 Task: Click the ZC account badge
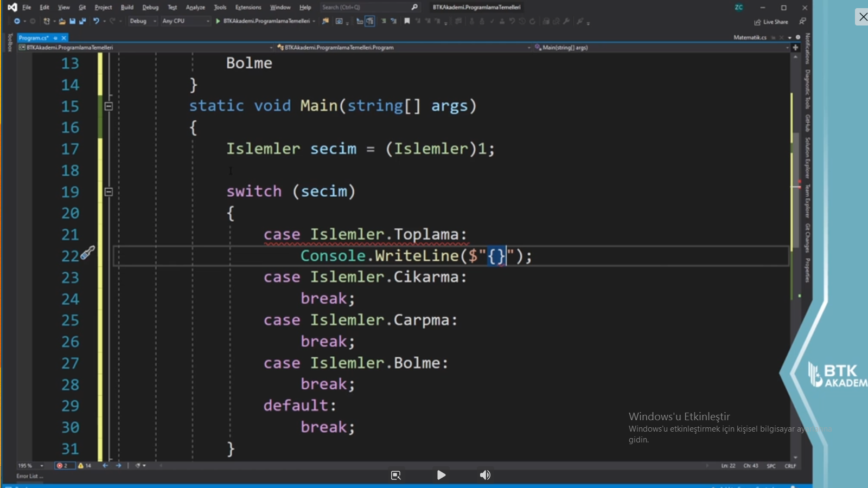pos(739,7)
